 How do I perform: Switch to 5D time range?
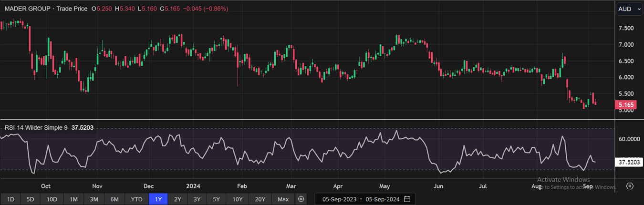(30, 199)
